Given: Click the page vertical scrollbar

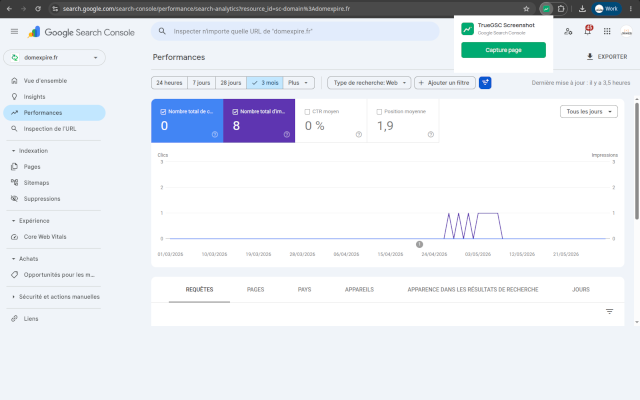Looking at the screenshot, I should (636, 161).
